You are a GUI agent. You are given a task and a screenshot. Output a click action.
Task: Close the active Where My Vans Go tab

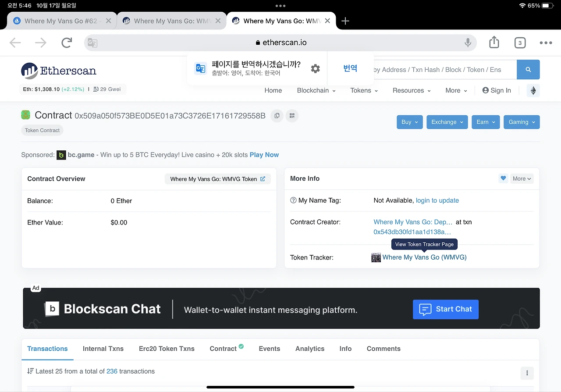[327, 21]
